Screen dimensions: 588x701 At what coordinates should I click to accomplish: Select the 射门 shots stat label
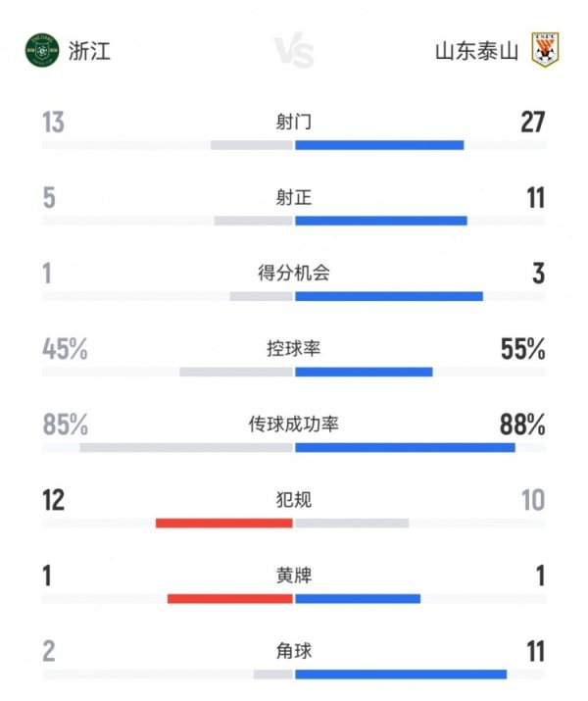[x=294, y=123]
